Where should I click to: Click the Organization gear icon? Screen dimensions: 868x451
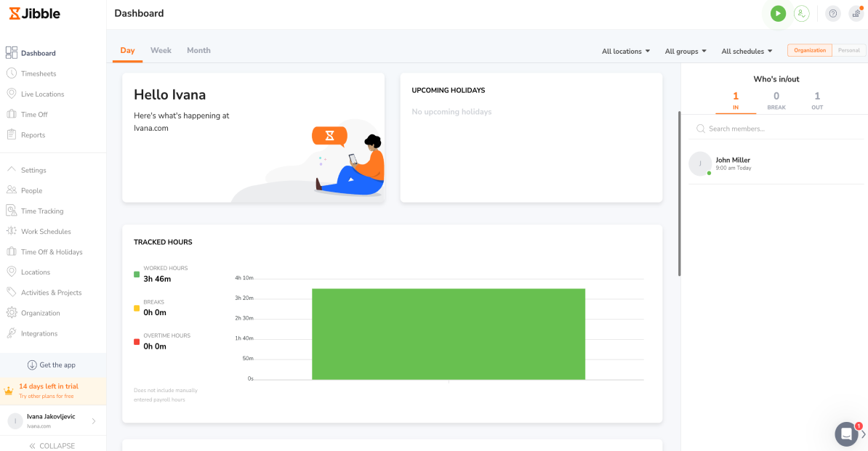click(x=11, y=313)
